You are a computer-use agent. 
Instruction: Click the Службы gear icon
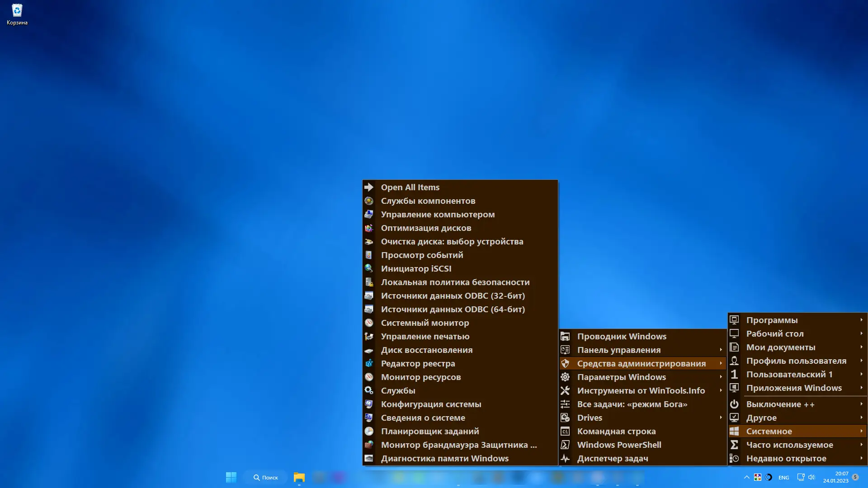pyautogui.click(x=369, y=390)
